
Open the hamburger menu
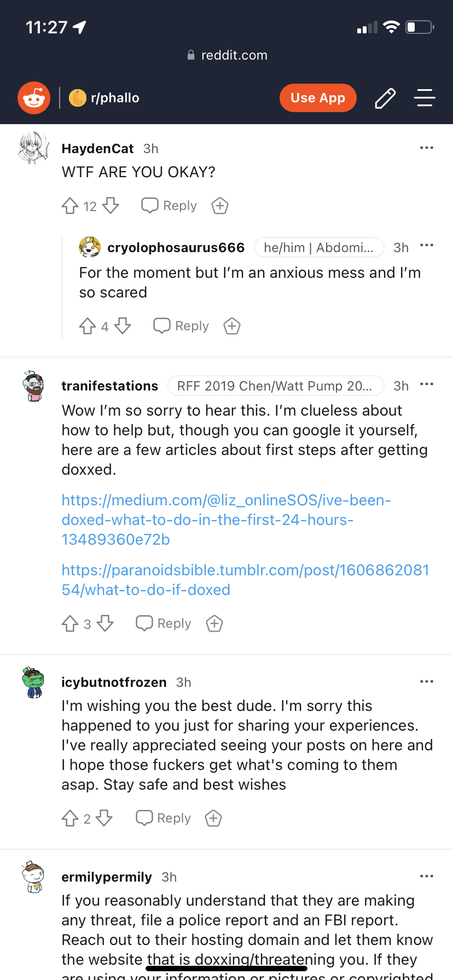point(424,98)
